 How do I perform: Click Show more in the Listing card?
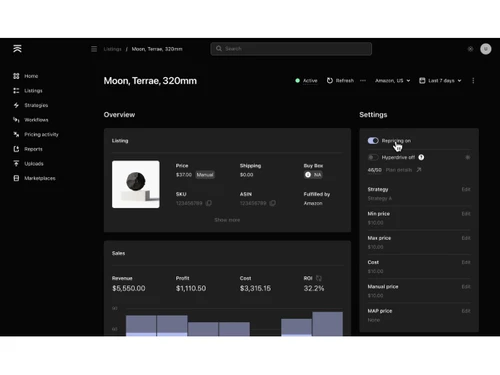coord(227,220)
